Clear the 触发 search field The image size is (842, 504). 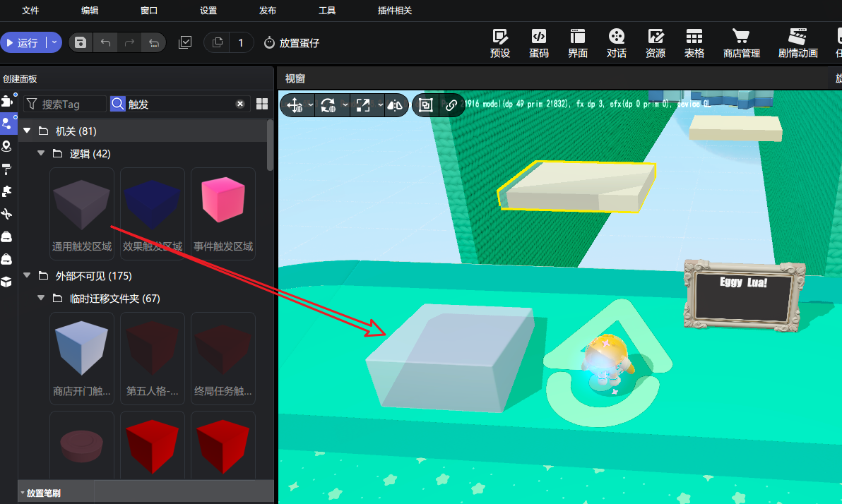click(x=240, y=104)
